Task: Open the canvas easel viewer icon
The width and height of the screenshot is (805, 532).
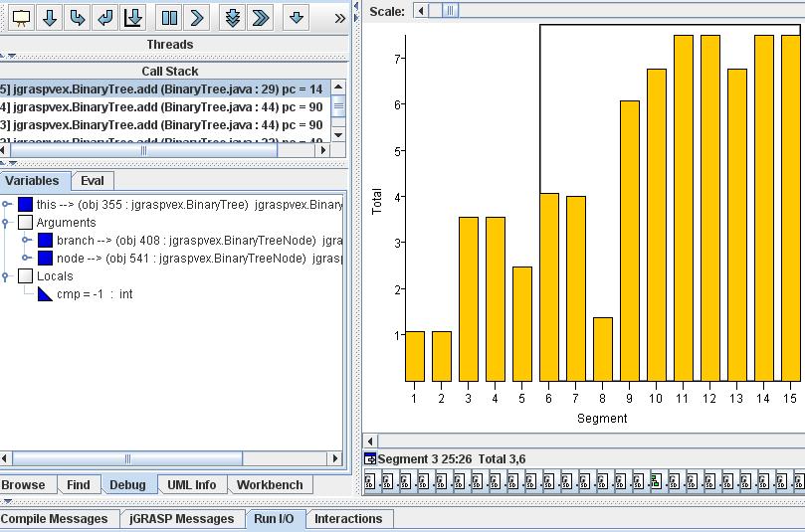Action: [21, 18]
